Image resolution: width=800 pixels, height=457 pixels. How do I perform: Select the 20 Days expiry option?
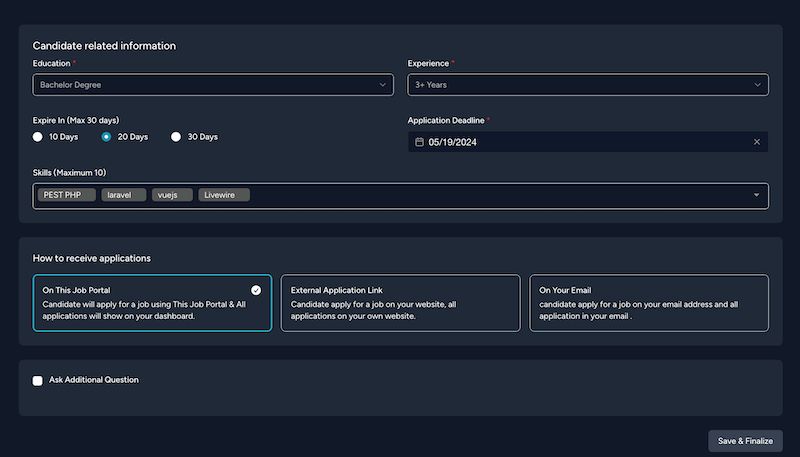107,137
